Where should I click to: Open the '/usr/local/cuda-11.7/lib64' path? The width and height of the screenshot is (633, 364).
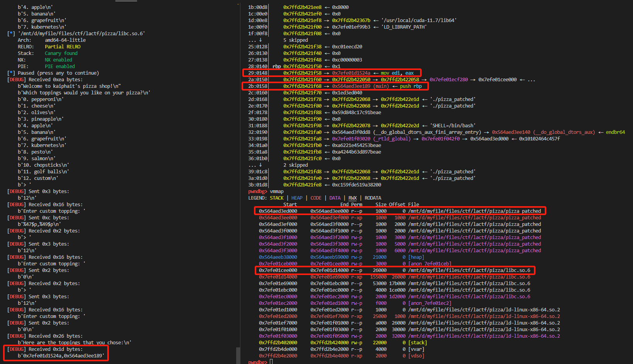[419, 21]
